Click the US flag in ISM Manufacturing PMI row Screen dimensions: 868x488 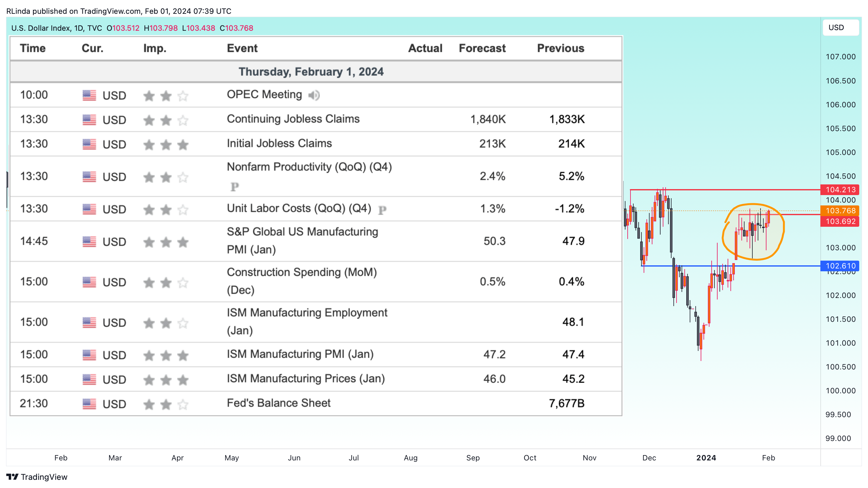pyautogui.click(x=89, y=355)
